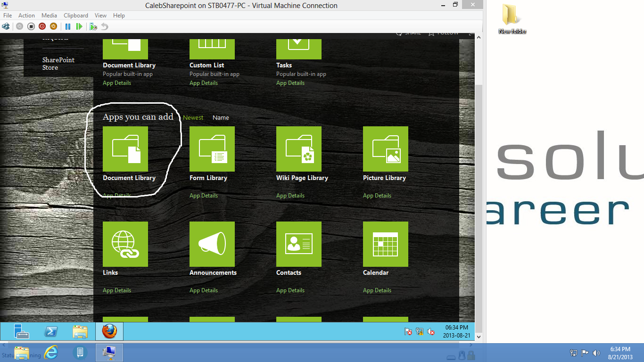Click the Picture Library app tile
Image resolution: width=644 pixels, height=362 pixels.
coord(386,149)
